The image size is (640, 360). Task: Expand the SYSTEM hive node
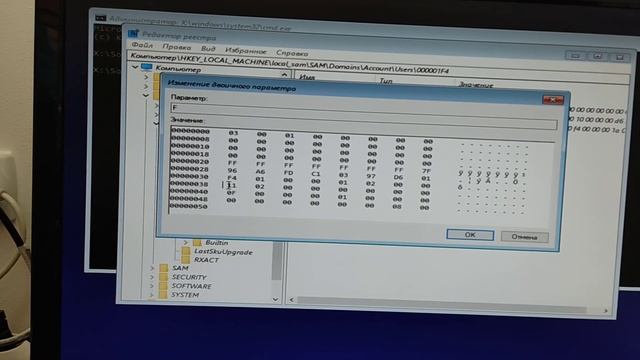(152, 294)
